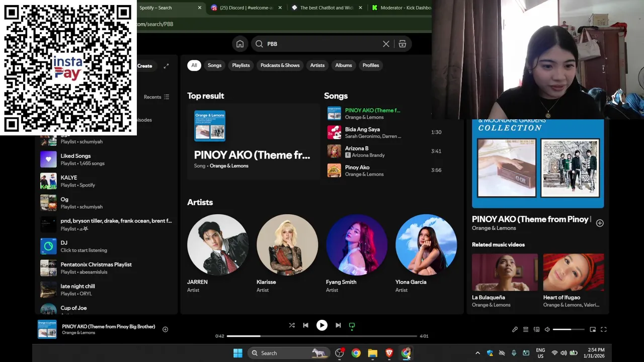Open La Bulaqueña related music video
644x362 pixels.
point(505,281)
